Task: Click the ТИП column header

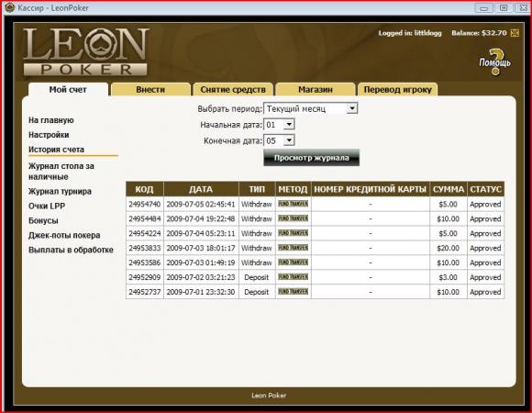Action: 257,189
